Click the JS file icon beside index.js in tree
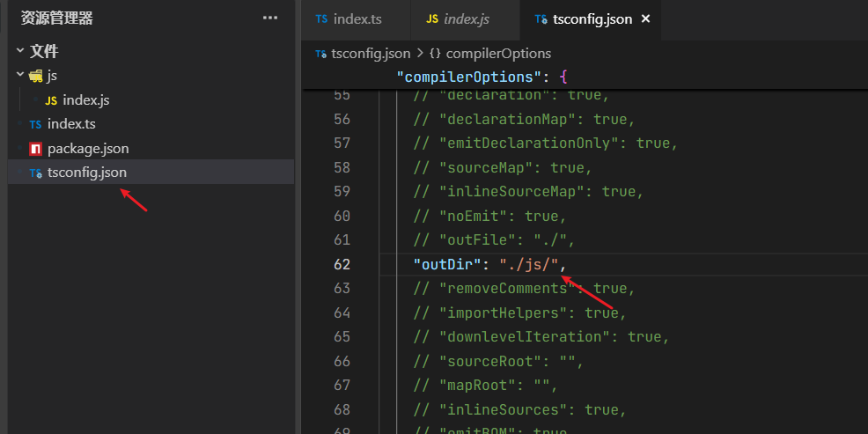The width and height of the screenshot is (868, 434). pos(52,100)
